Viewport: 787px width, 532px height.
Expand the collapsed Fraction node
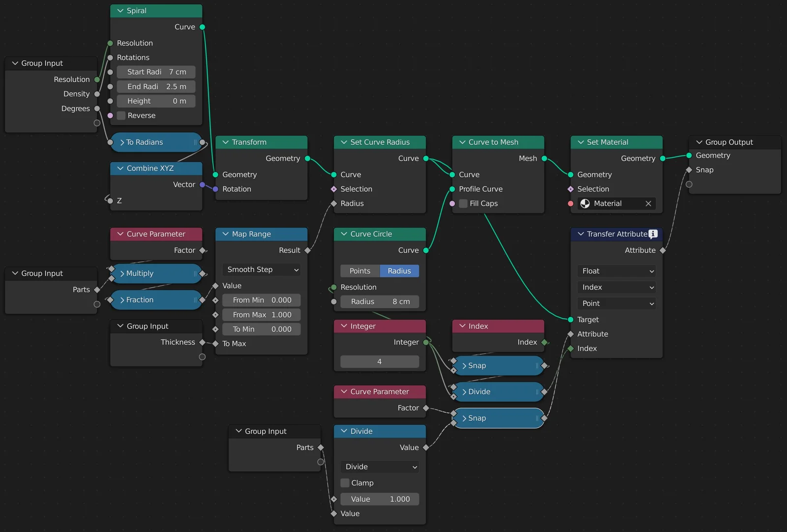tap(122, 300)
